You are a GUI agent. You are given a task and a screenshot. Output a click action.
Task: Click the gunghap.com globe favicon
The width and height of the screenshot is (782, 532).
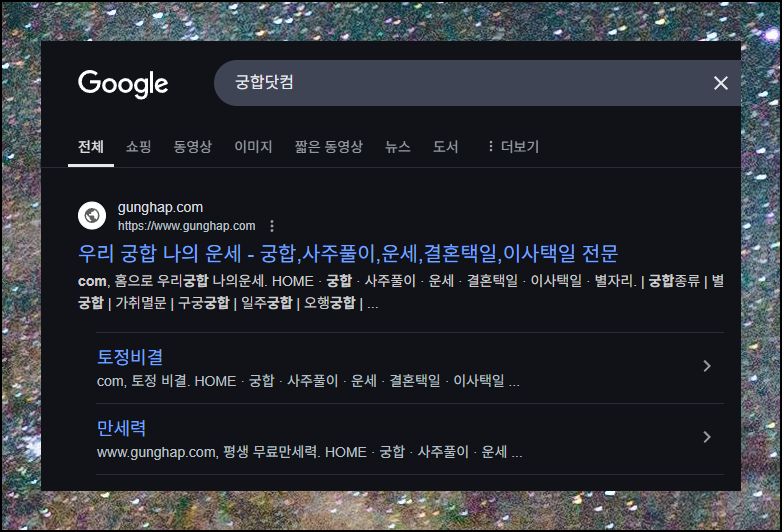point(92,215)
